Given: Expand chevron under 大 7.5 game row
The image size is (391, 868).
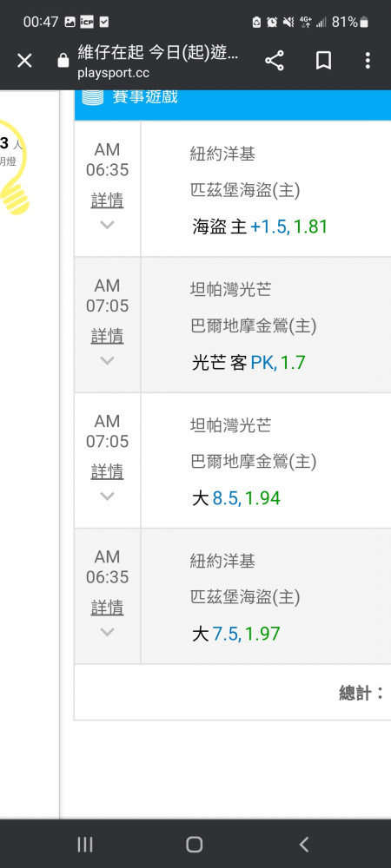Looking at the screenshot, I should click(x=107, y=632).
